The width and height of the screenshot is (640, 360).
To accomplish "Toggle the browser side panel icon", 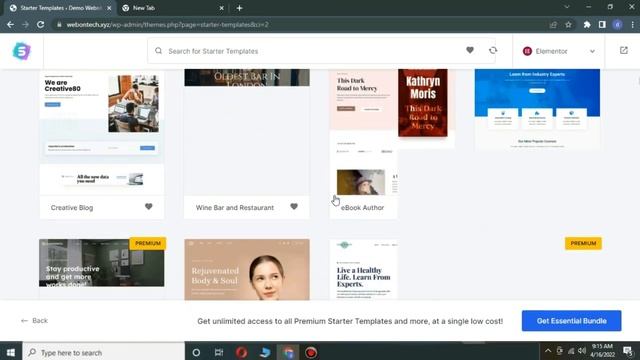I will [602, 25].
